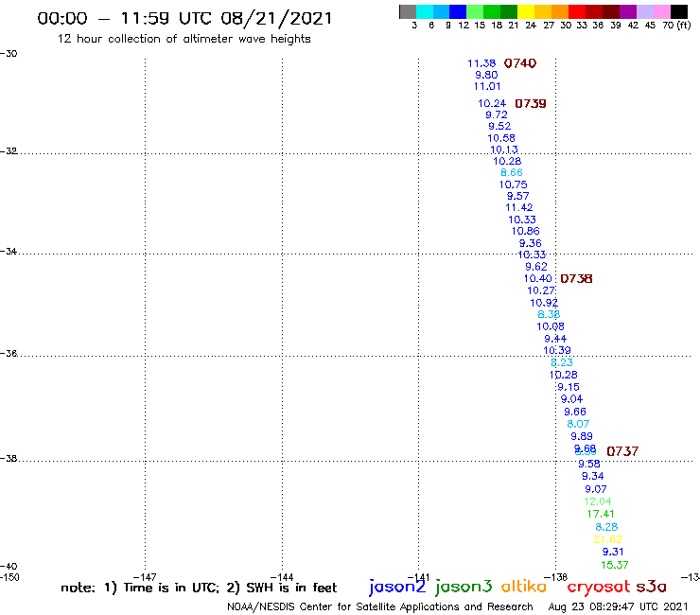This screenshot has height=615, width=700.
Task: Click the wave height value 10.40
Action: click(x=537, y=279)
